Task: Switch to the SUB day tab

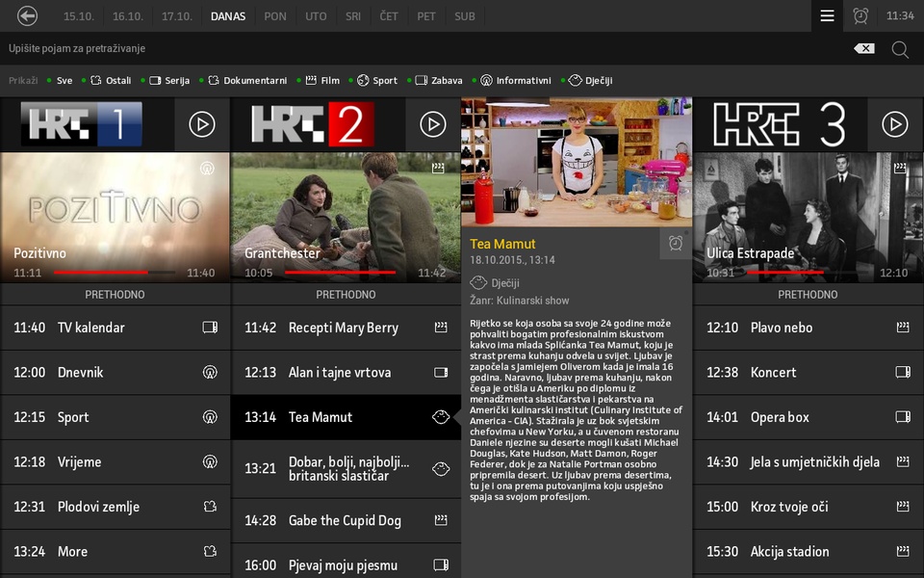Action: (465, 16)
